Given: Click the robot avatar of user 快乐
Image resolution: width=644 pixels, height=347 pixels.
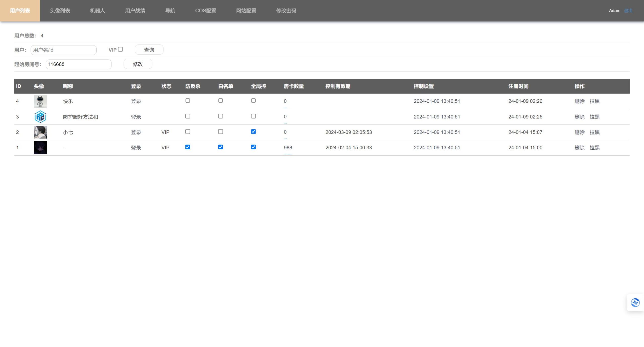Looking at the screenshot, I should point(40,101).
